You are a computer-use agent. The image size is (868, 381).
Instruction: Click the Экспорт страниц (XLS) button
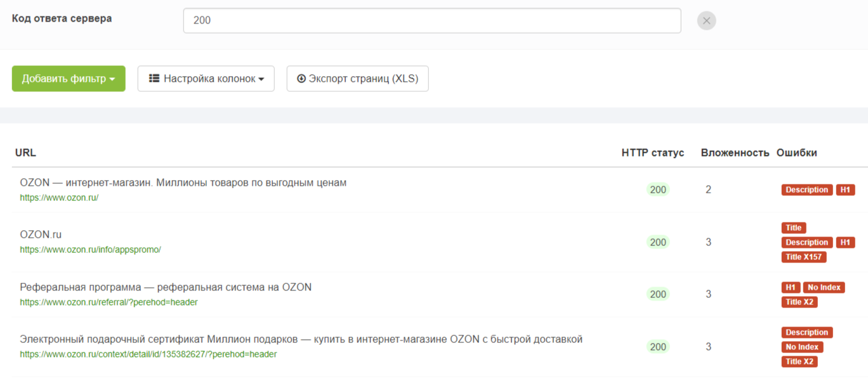coord(357,78)
